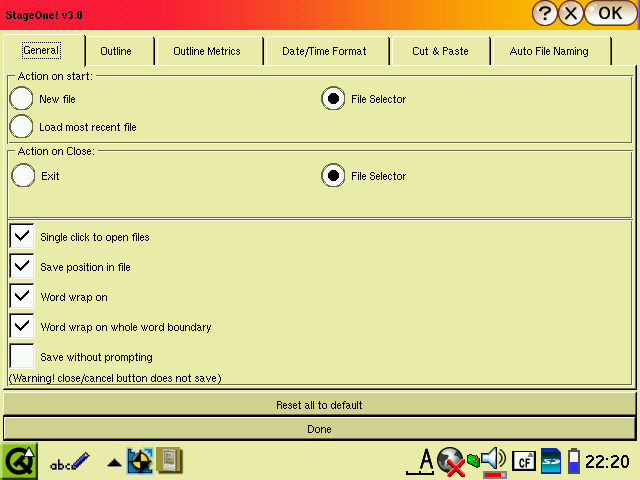Expand the input method arrow

pos(114,463)
